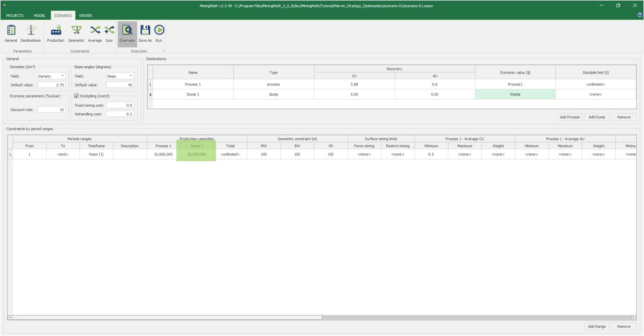Click the Add Dump button
Viewport: 644px width, 336px height.
point(597,117)
